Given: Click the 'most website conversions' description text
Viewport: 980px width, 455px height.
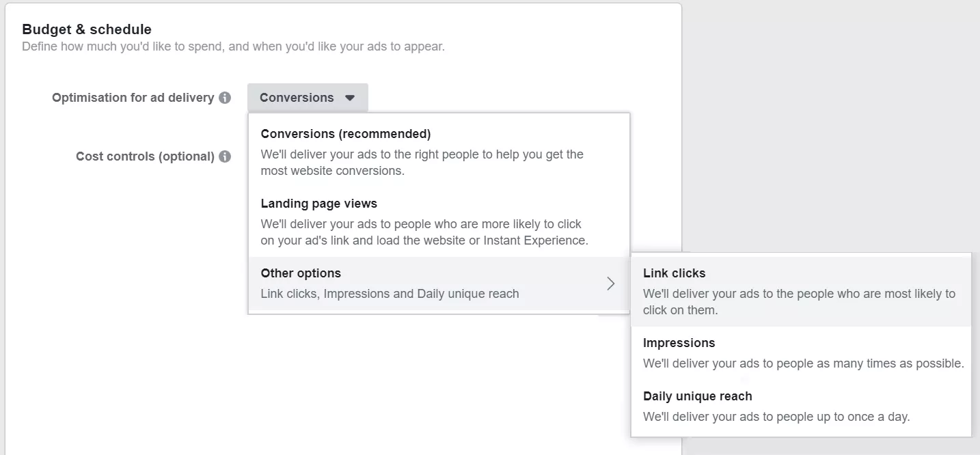Looking at the screenshot, I should point(332,171).
